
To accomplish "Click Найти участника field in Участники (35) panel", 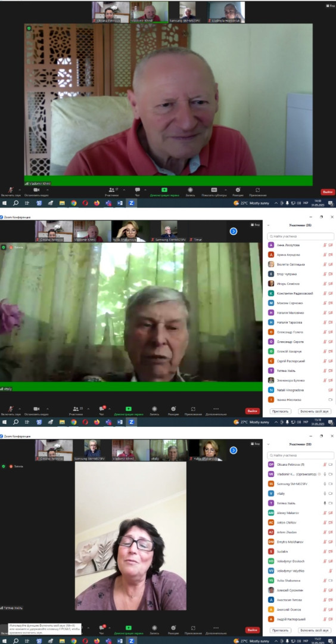I will coord(300,237).
